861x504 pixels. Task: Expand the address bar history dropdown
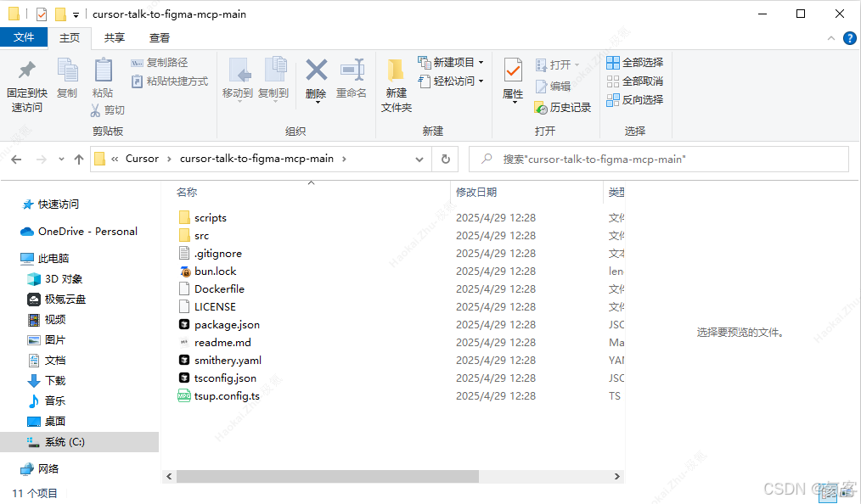(x=419, y=159)
